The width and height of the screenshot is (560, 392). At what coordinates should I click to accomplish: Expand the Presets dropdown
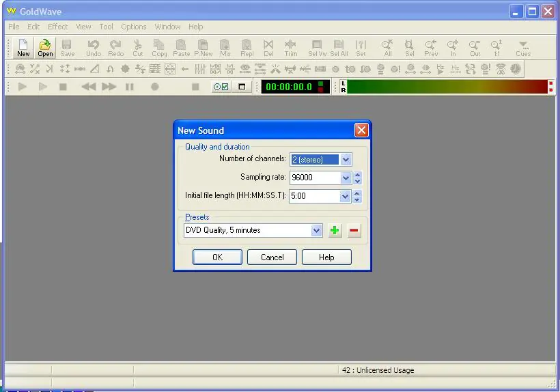(x=316, y=230)
